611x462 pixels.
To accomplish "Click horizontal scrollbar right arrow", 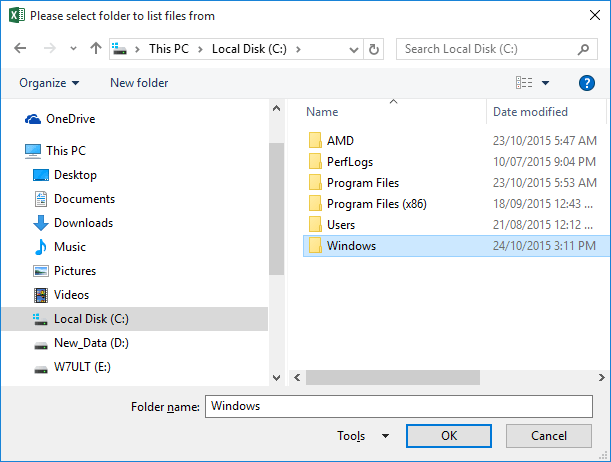I will 602,377.
